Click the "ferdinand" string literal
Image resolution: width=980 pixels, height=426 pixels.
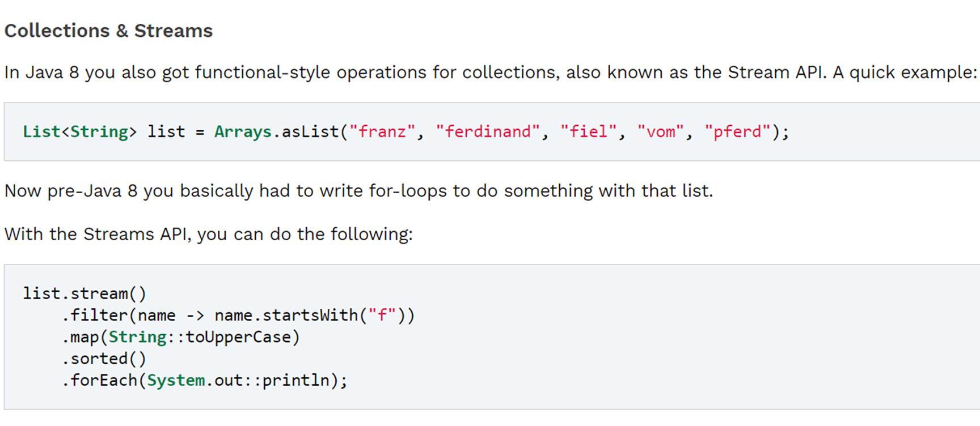(x=488, y=131)
